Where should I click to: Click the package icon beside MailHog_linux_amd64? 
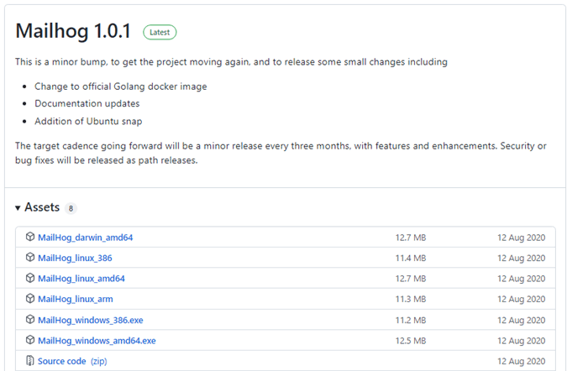pos(30,278)
